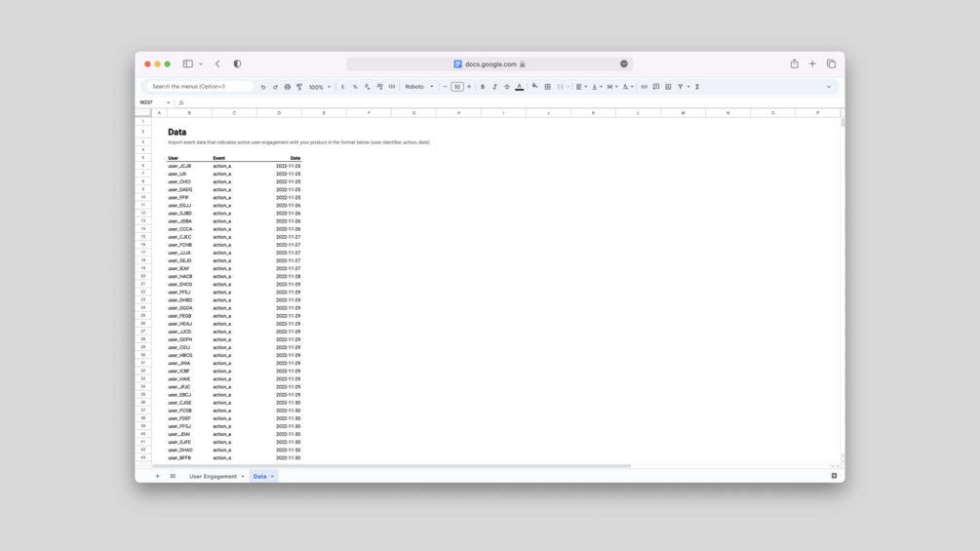Click the Undo arrow in the toolbar

click(263, 87)
